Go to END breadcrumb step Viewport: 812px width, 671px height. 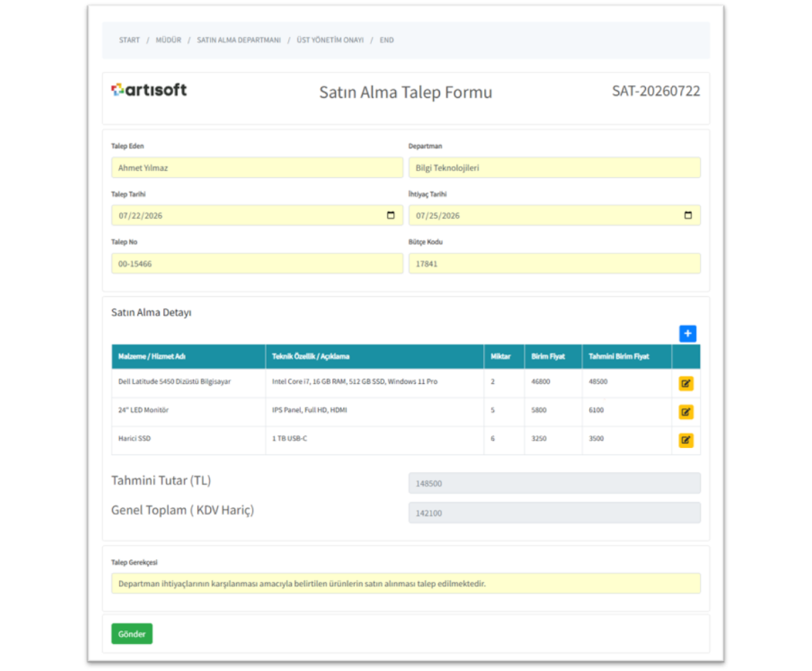pyautogui.click(x=386, y=40)
